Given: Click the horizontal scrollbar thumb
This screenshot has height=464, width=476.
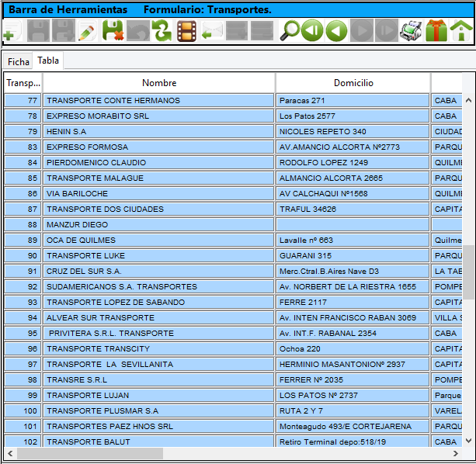Looking at the screenshot, I should (x=90, y=453).
